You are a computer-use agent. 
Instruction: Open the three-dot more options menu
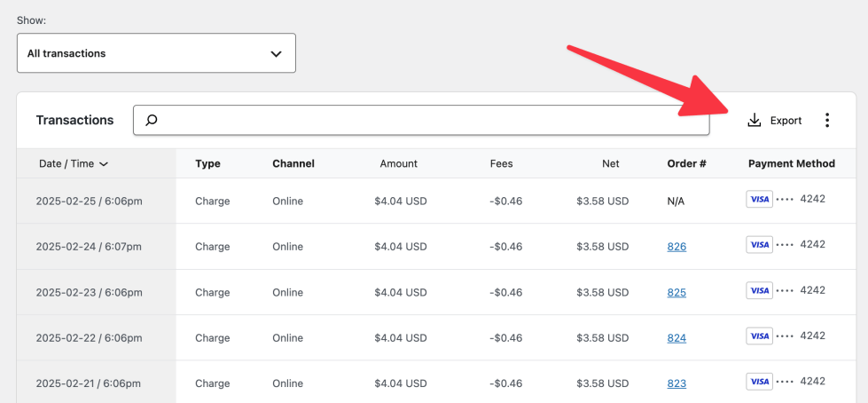(826, 120)
